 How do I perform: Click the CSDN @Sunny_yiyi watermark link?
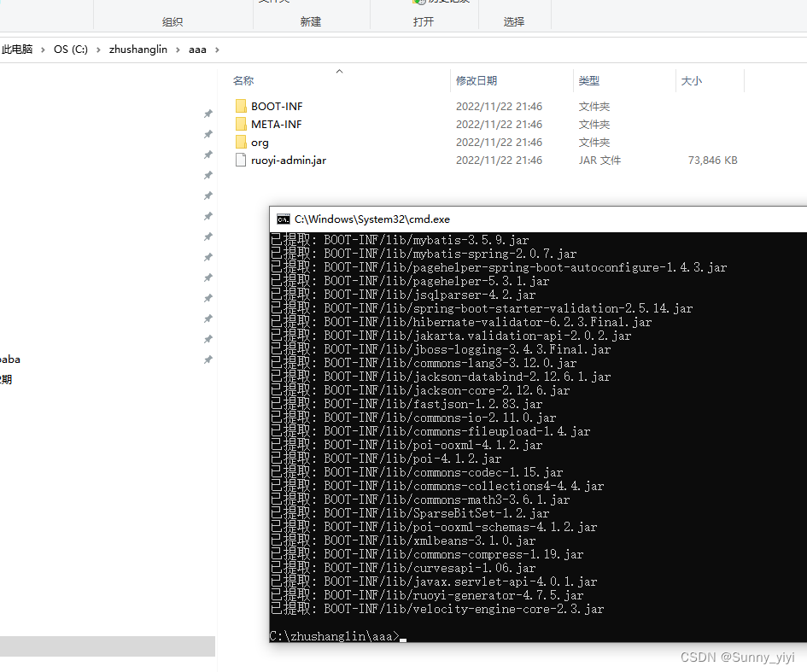pyautogui.click(x=738, y=657)
